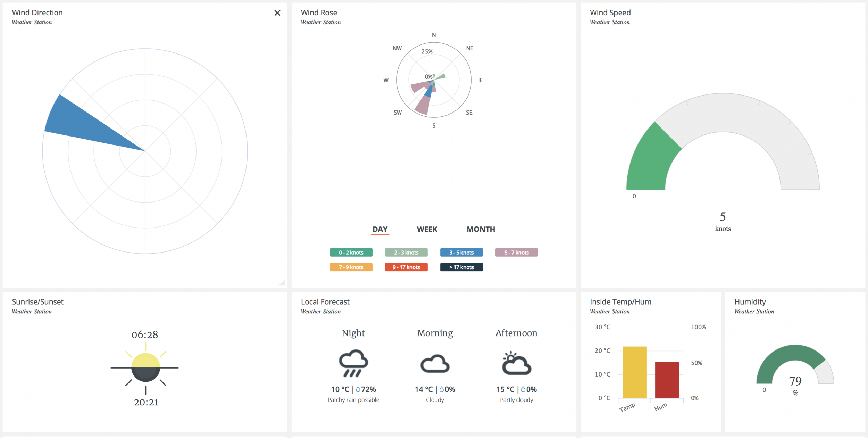Click the Afternoon partly cloudy icon
The image size is (868, 438).
(516, 364)
